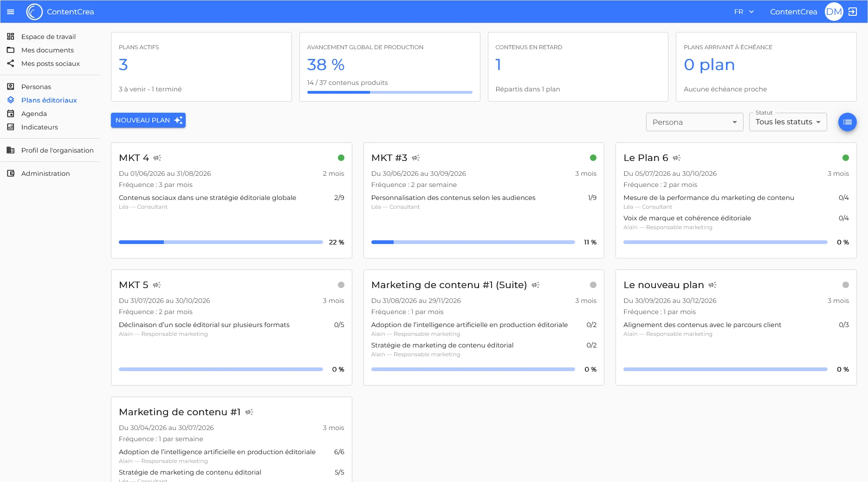
Task: Open Marketing de contenu #1 (Suite) title
Action: [449, 285]
